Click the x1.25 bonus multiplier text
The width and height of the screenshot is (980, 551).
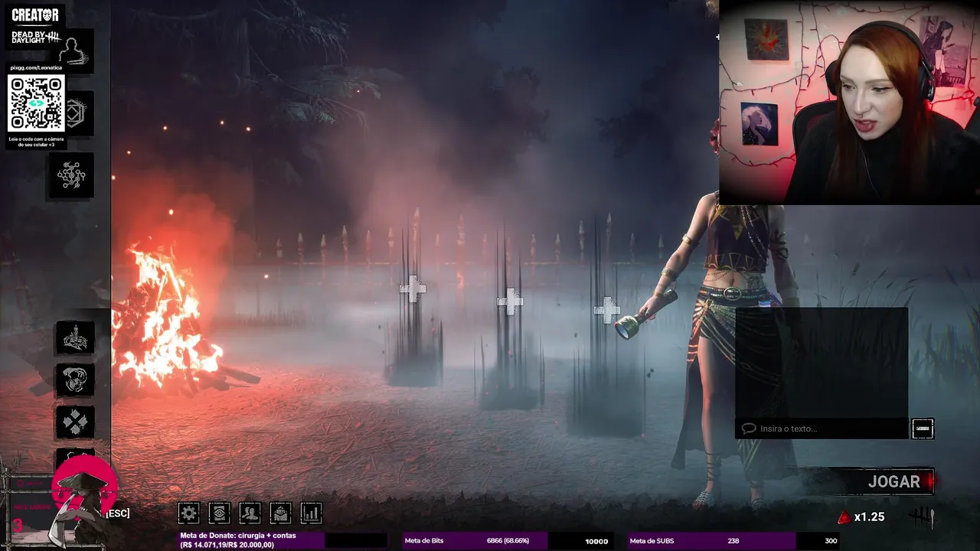pos(869,517)
